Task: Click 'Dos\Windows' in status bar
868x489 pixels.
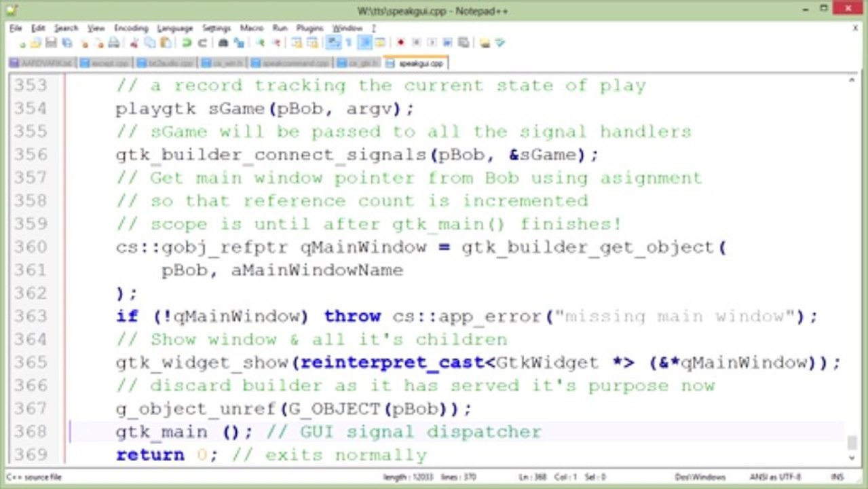Action: pyautogui.click(x=700, y=477)
